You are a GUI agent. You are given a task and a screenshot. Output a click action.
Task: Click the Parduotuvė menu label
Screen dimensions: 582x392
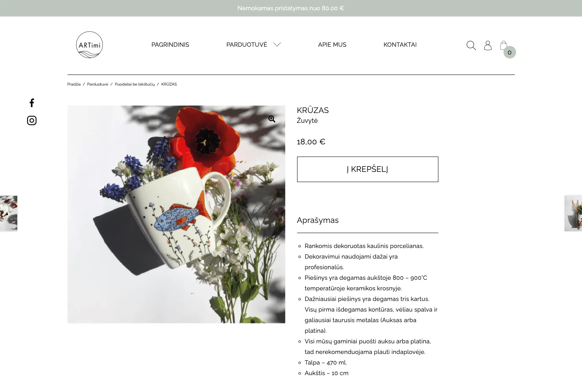[x=247, y=45]
